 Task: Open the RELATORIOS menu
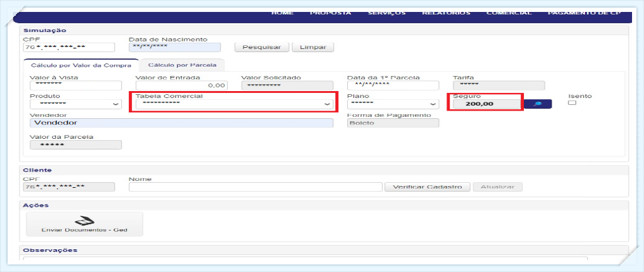tap(446, 13)
